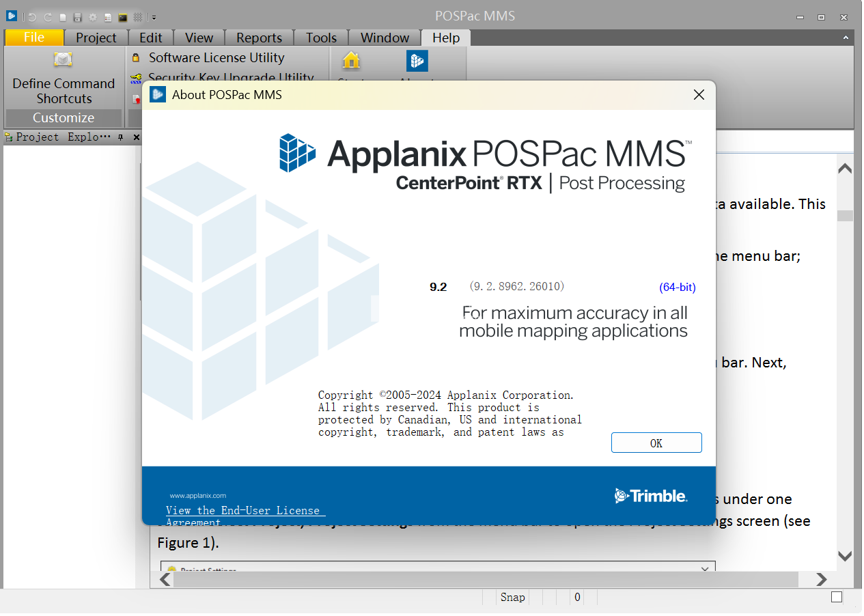This screenshot has height=616, width=864.
Task: Switch to the Project ribbon tab
Action: [96, 38]
